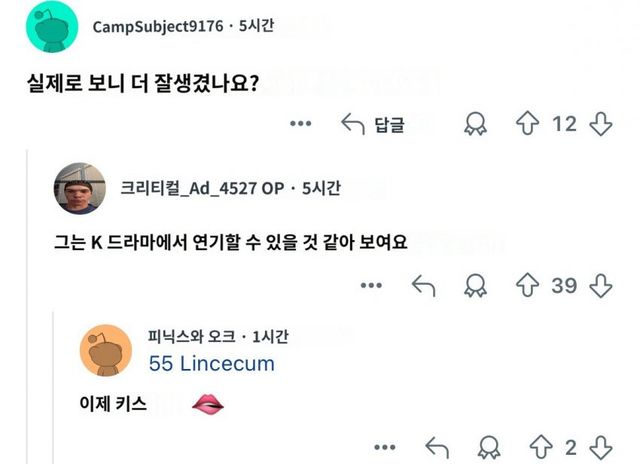This screenshot has height=464, width=640.
Task: Give award to CampSubject9176's comment
Action: (x=475, y=124)
